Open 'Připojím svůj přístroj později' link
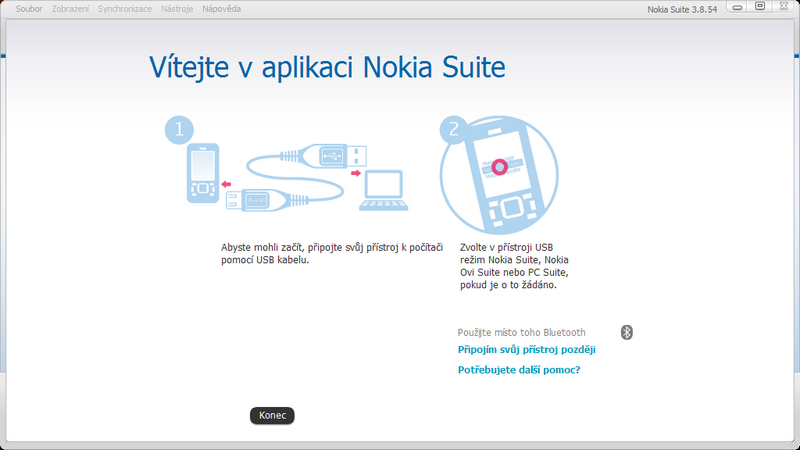 (527, 349)
